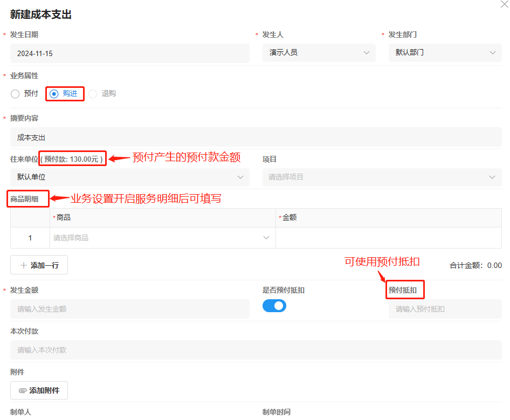The width and height of the screenshot is (510, 420).
Task: Click the 添加一行 button
Action: point(39,265)
